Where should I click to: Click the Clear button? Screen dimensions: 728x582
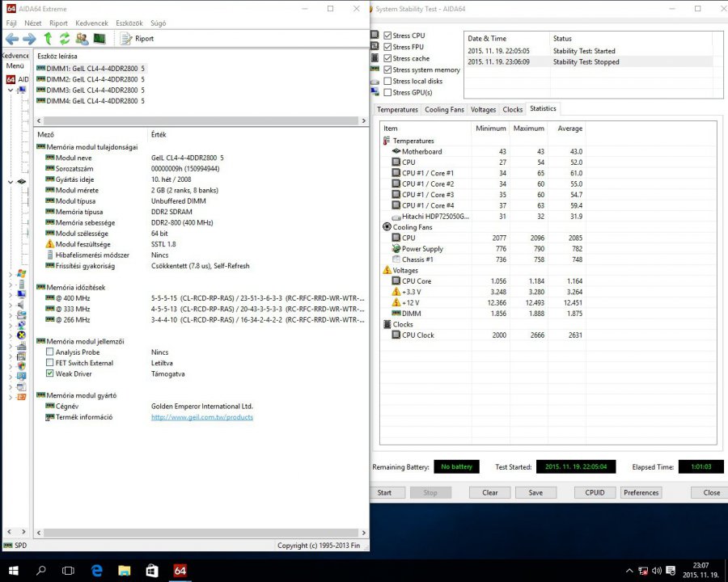(490, 492)
